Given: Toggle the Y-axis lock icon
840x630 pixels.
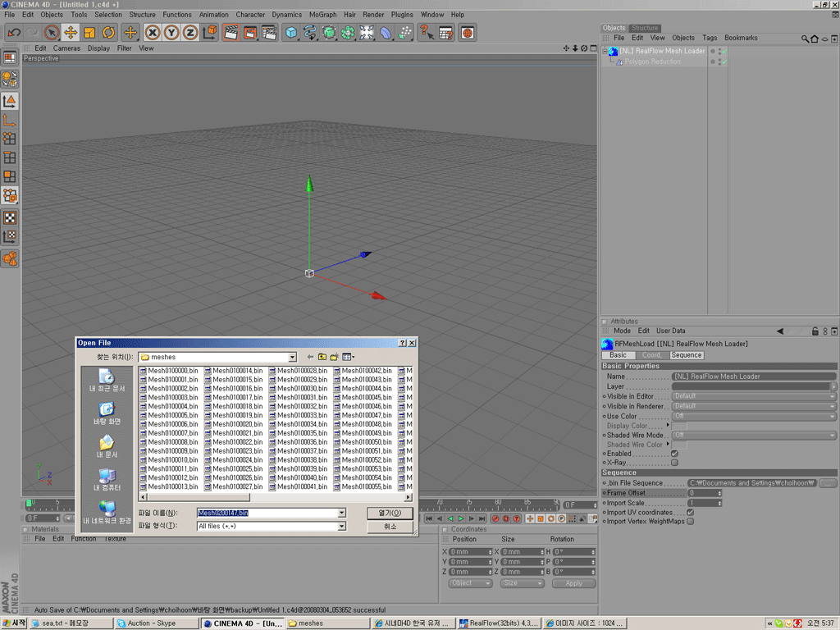Looking at the screenshot, I should tap(171, 33).
